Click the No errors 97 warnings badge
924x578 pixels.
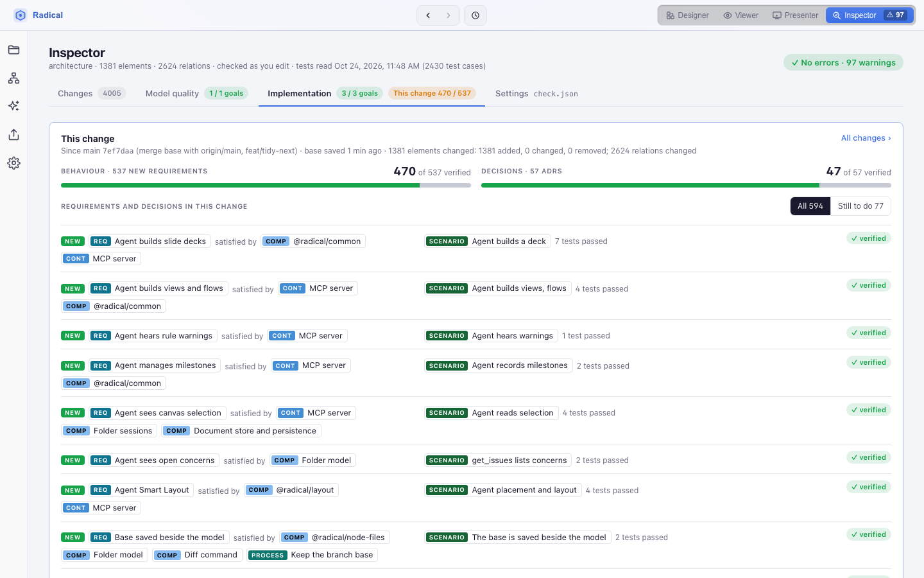(843, 62)
